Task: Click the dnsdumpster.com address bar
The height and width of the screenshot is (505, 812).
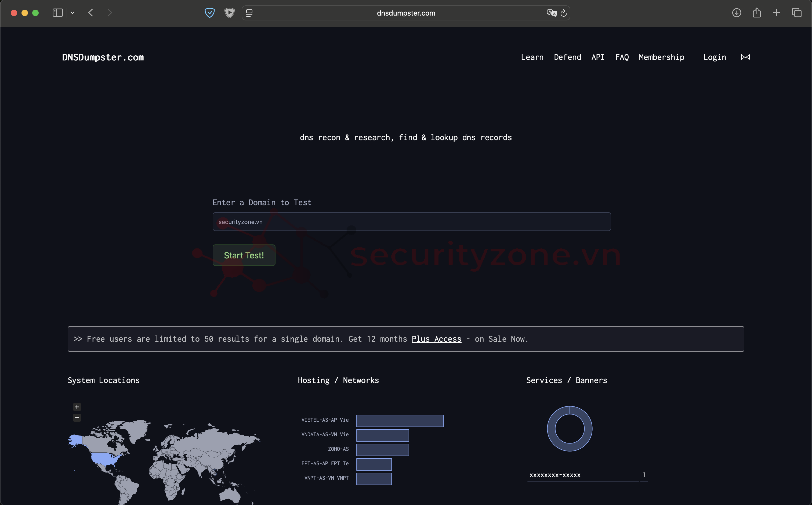Action: click(x=406, y=13)
